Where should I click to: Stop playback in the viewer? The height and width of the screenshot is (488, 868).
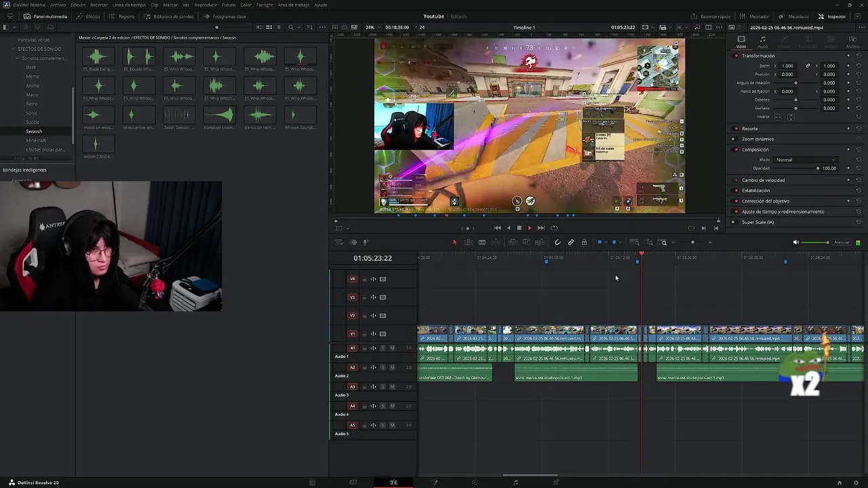point(519,228)
